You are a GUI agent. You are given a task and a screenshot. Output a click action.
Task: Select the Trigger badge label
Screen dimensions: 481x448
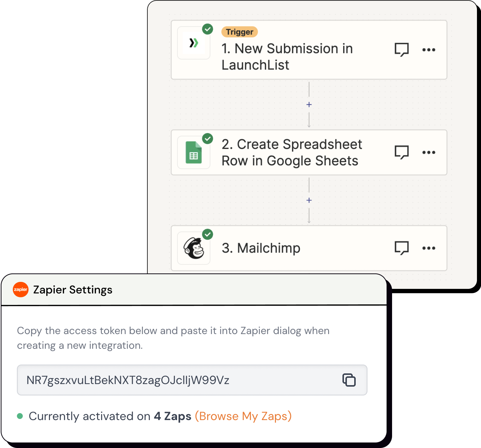(240, 32)
